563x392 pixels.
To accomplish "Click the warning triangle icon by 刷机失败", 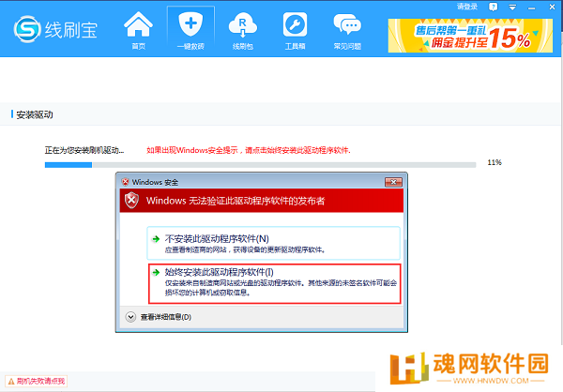I will pos(11,382).
